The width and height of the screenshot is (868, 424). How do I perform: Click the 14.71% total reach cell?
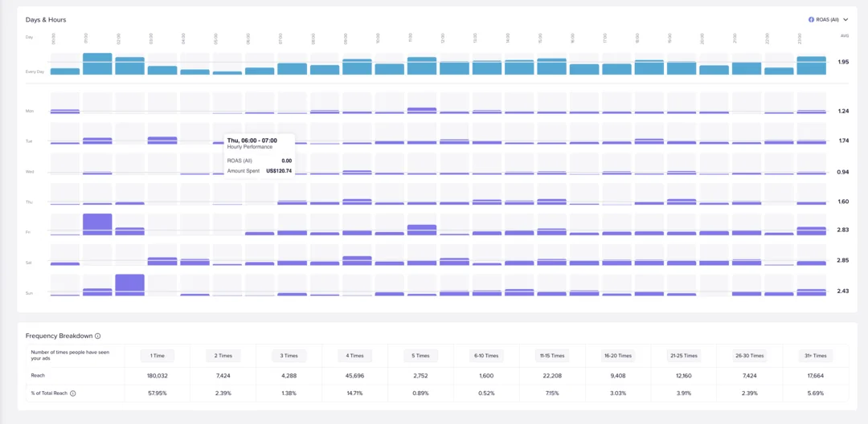point(355,393)
